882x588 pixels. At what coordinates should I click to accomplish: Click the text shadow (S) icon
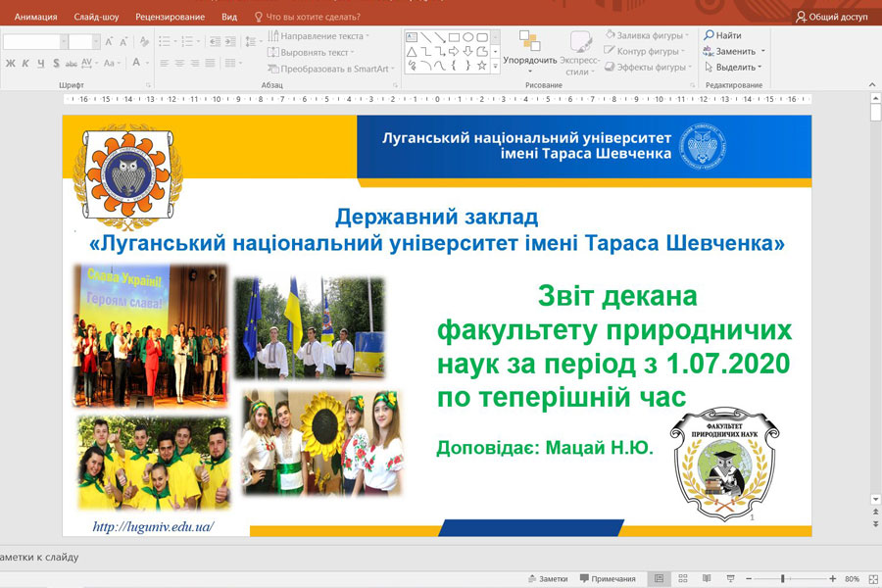pos(56,63)
